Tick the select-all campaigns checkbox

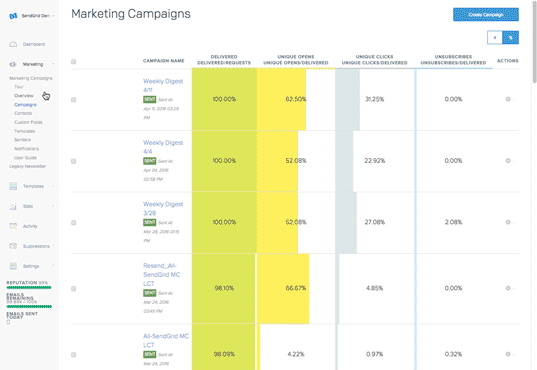pyautogui.click(x=74, y=62)
